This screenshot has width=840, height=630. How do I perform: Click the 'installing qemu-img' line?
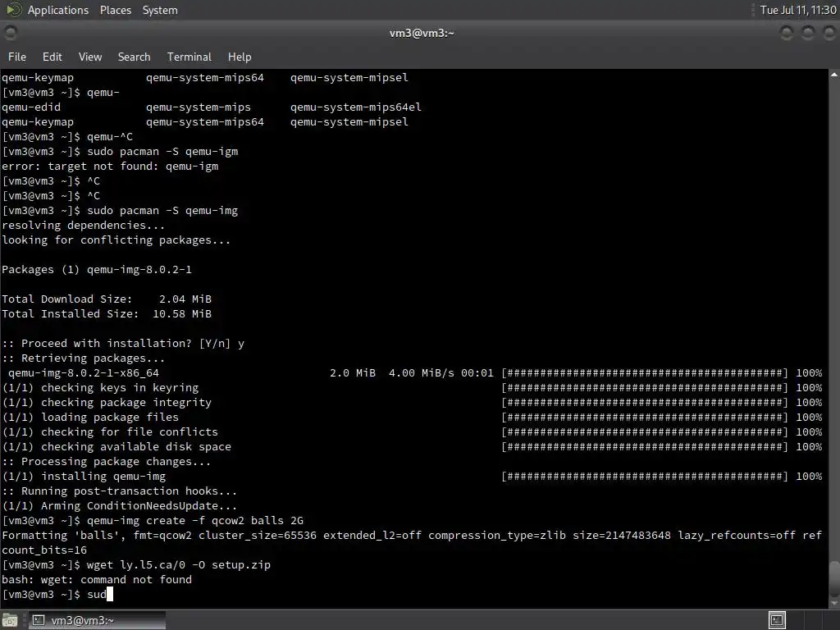(x=84, y=477)
